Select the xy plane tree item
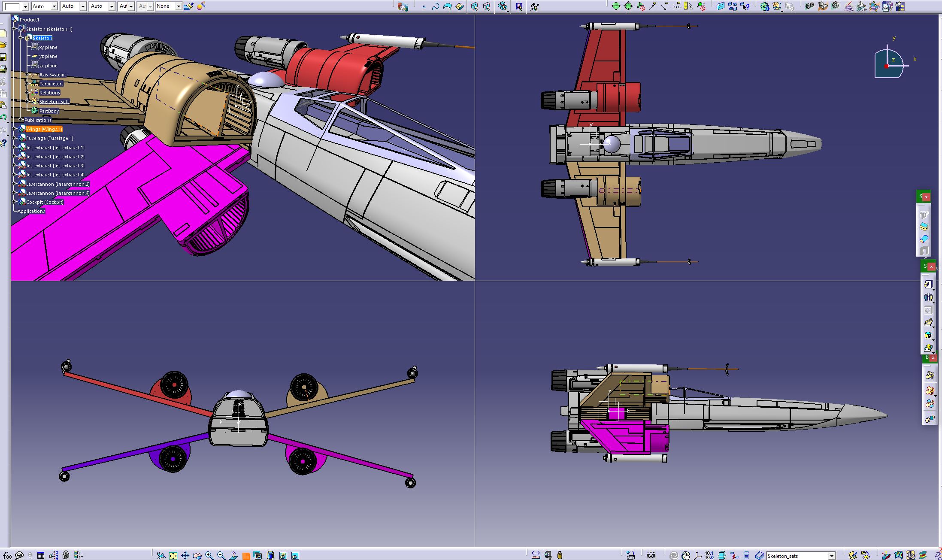 (x=48, y=47)
